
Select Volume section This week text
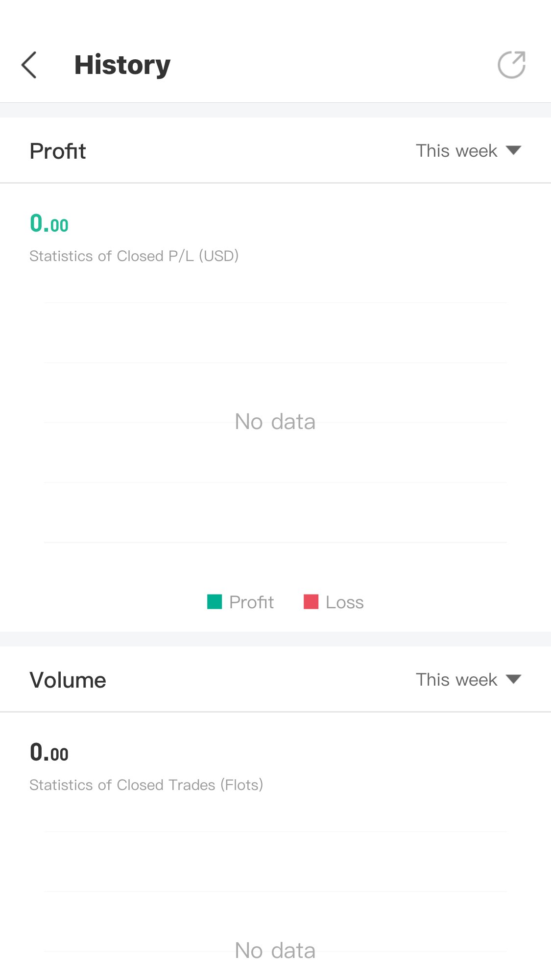(456, 680)
